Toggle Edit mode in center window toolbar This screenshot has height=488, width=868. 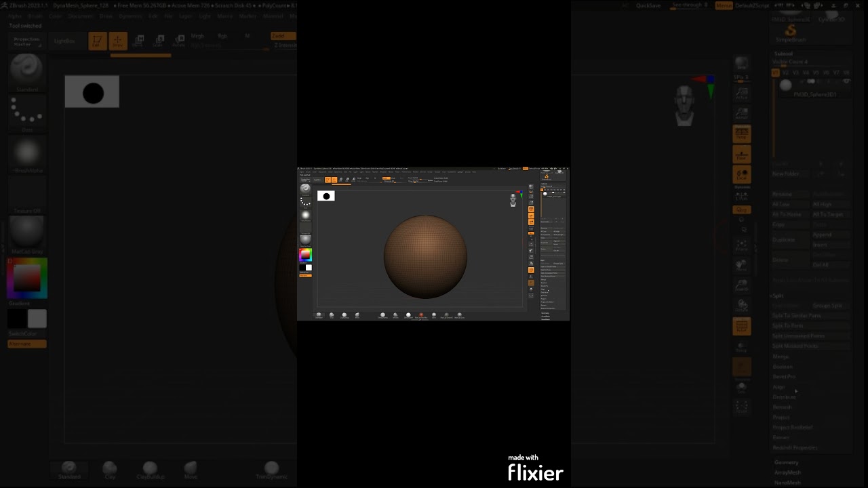point(328,180)
